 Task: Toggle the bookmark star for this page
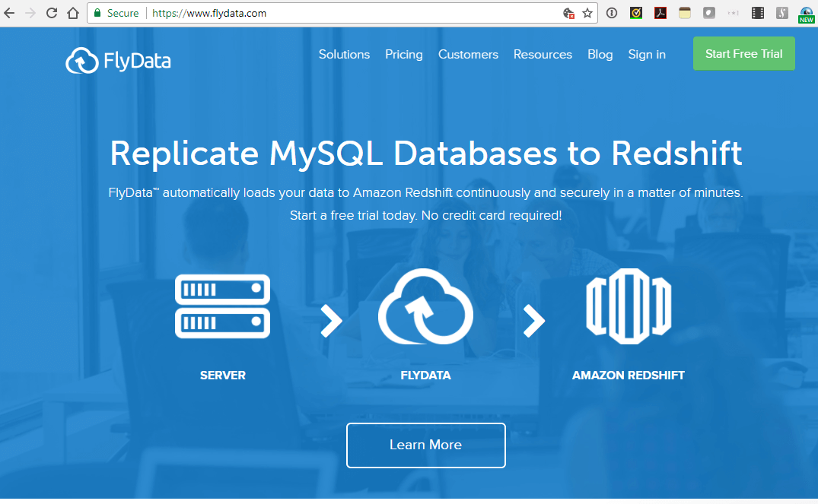[x=588, y=13]
